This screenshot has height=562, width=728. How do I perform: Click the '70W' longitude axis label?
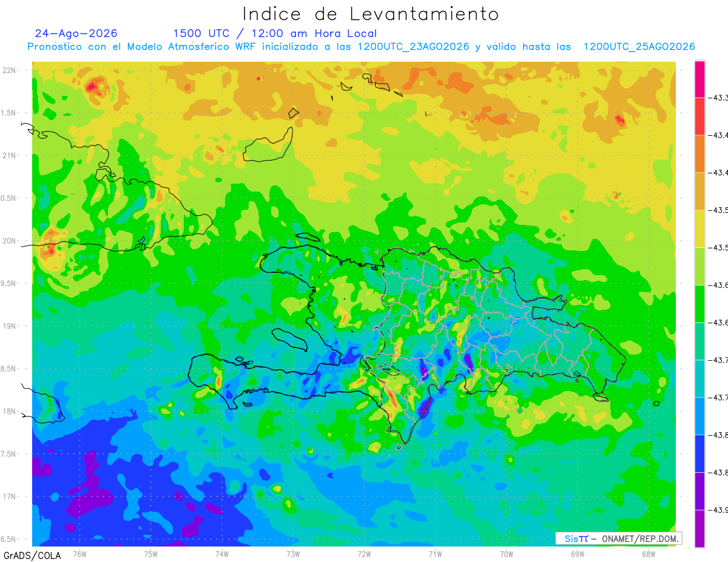pos(507,554)
